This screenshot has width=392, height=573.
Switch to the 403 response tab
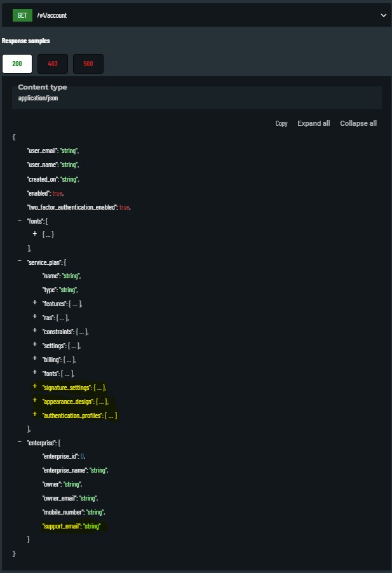(53, 64)
